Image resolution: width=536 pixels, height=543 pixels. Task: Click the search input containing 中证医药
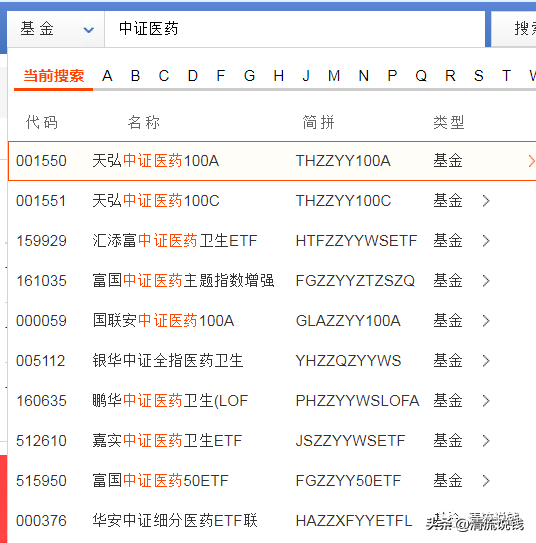click(295, 29)
